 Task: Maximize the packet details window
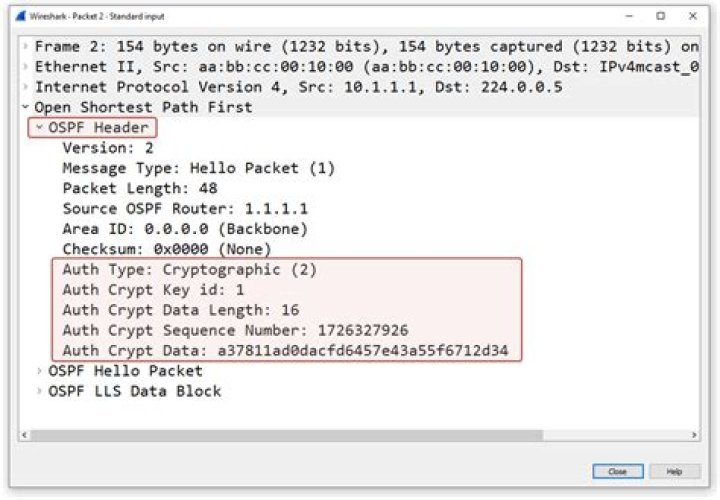(660, 16)
